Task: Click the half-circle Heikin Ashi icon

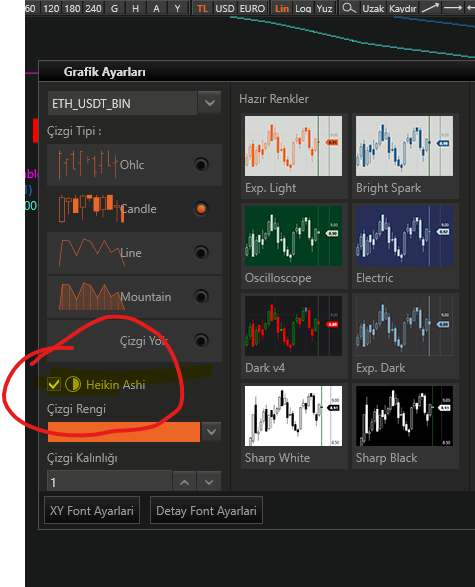Action: tap(73, 384)
